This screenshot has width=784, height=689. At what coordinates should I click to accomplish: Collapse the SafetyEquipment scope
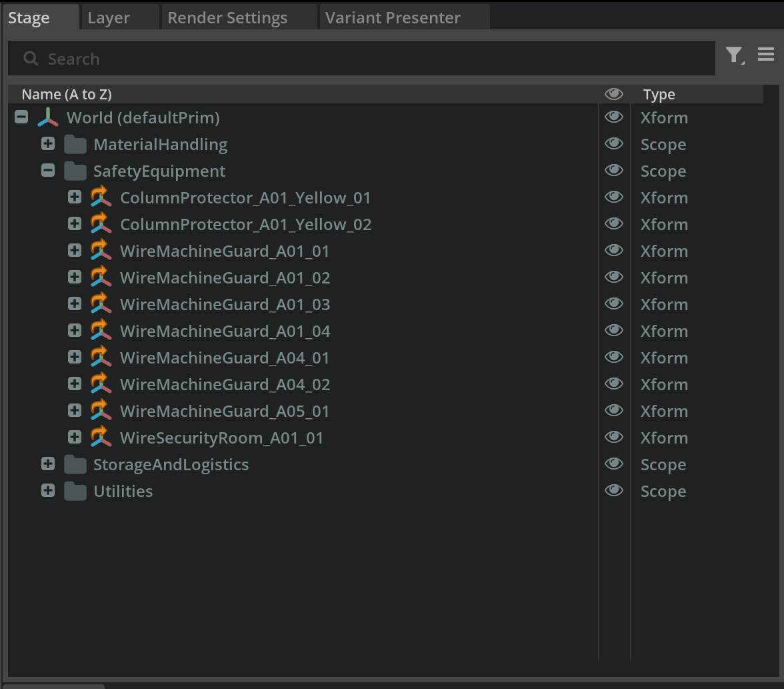tap(48, 171)
